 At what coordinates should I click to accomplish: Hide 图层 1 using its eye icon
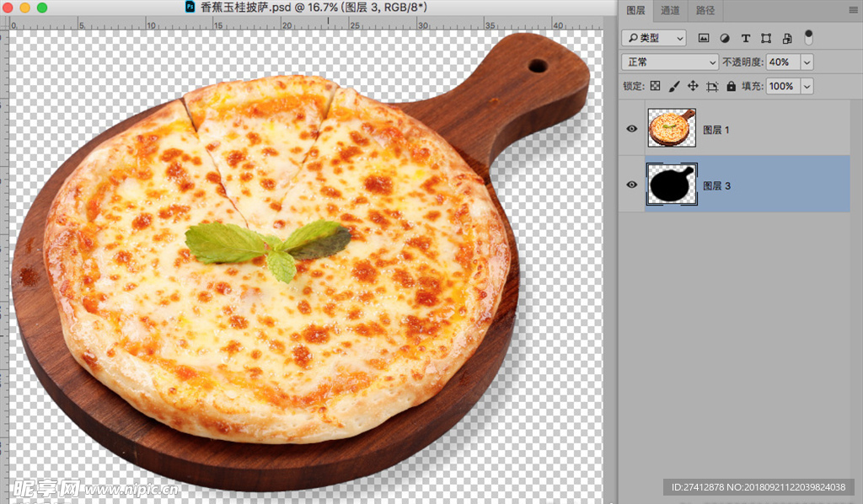click(x=632, y=128)
